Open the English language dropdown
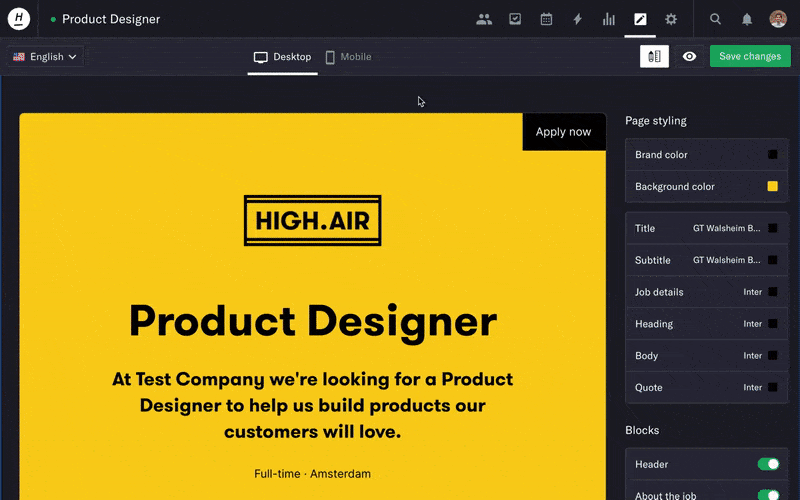The height and width of the screenshot is (500, 800). 45,57
